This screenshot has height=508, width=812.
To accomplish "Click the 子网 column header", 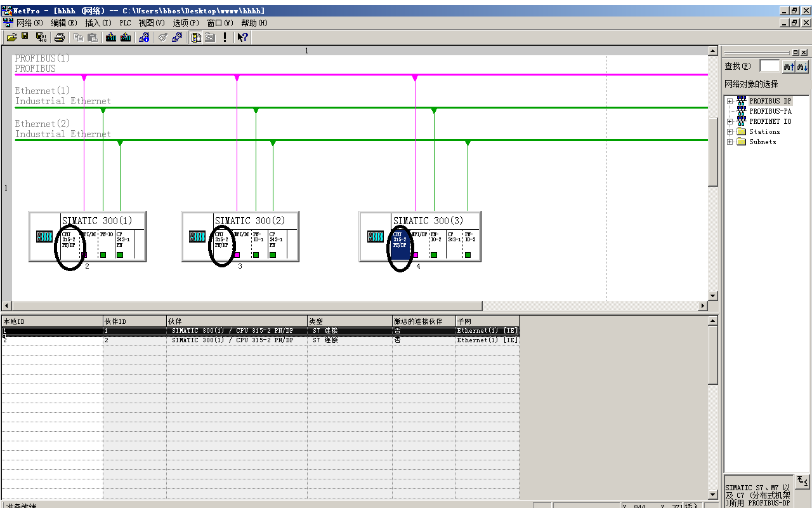I will coord(487,321).
